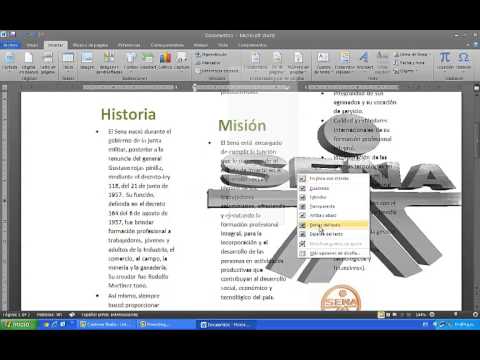Open the Objeto dropdown

point(404,71)
